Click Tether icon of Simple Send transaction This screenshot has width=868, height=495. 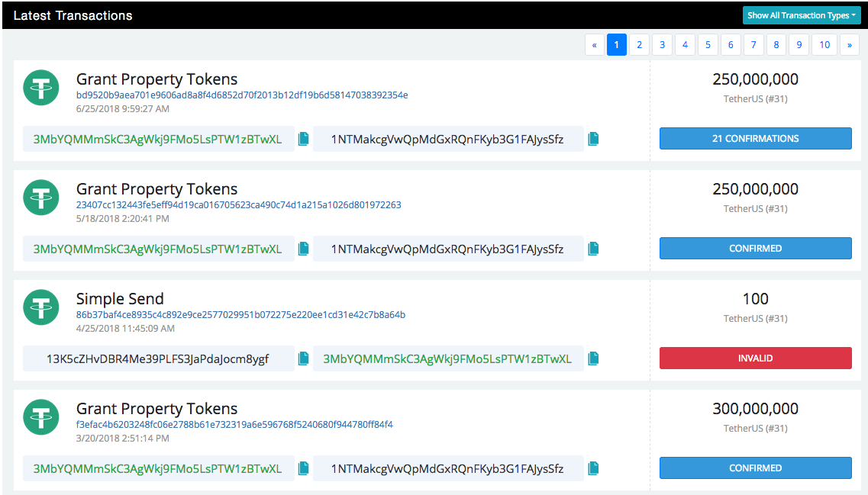click(41, 307)
